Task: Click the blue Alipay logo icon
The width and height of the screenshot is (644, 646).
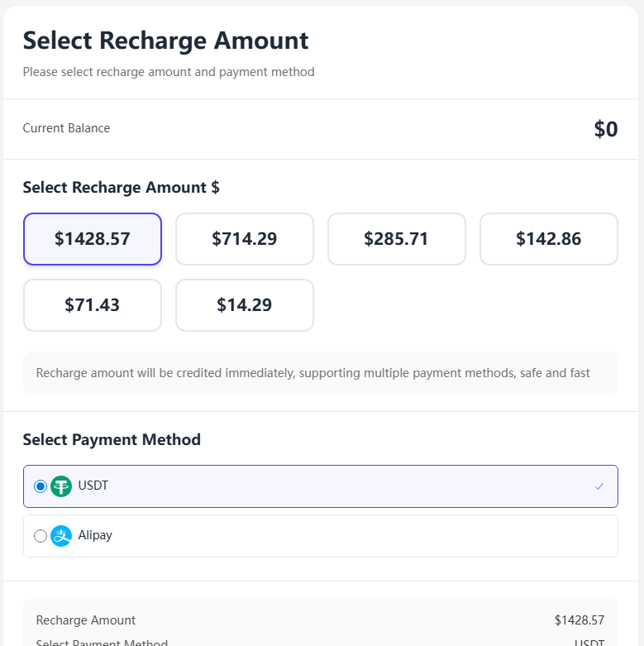Action: click(x=61, y=536)
